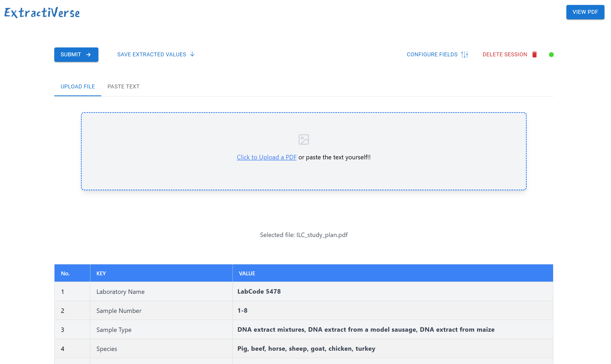611x364 pixels.
Task: Click the 'DNA extract mixtures' value cell
Action: click(393, 330)
